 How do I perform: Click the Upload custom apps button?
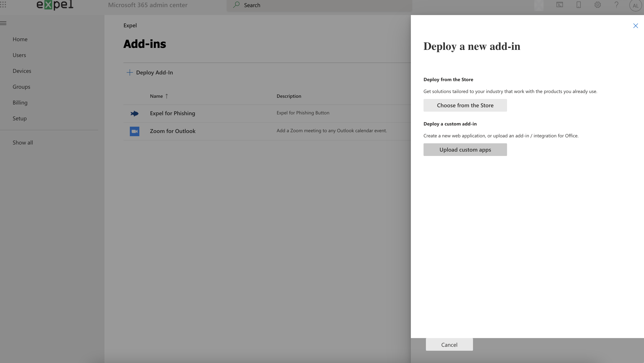coord(465,149)
